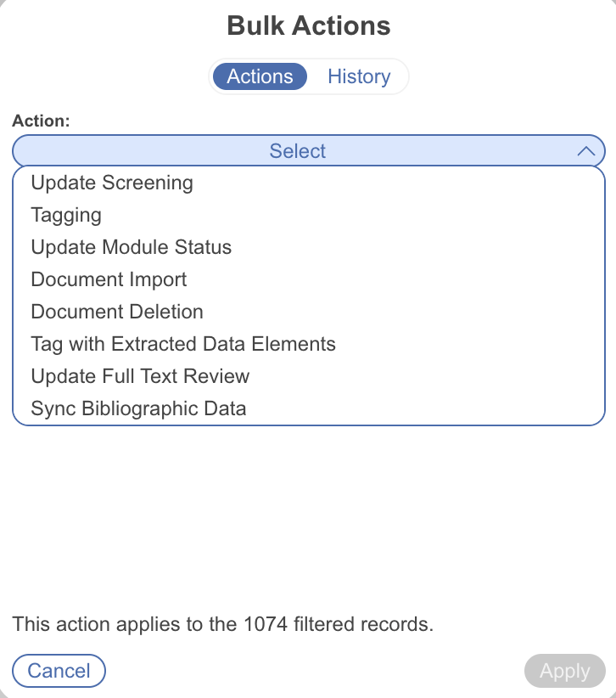
Task: Choose Update Screening from the list
Action: pyautogui.click(x=112, y=183)
